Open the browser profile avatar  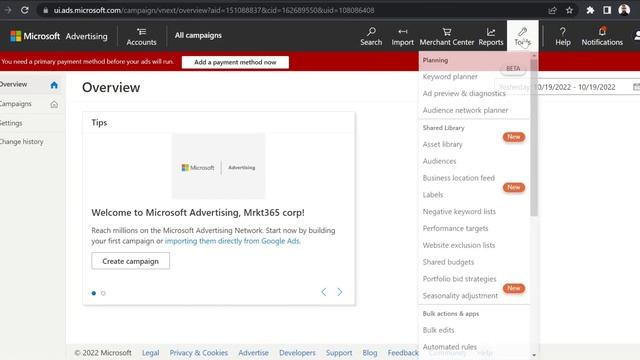624,10
